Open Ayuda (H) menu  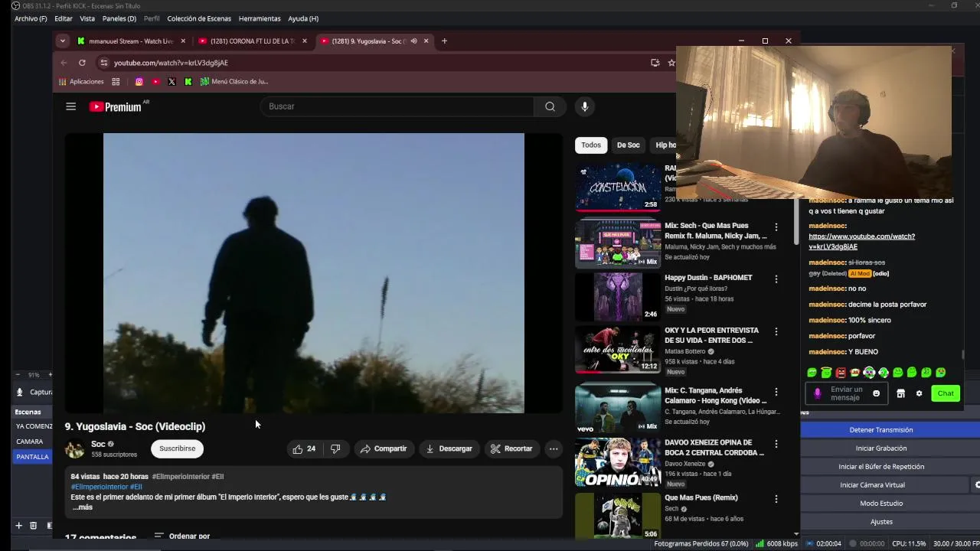click(303, 18)
